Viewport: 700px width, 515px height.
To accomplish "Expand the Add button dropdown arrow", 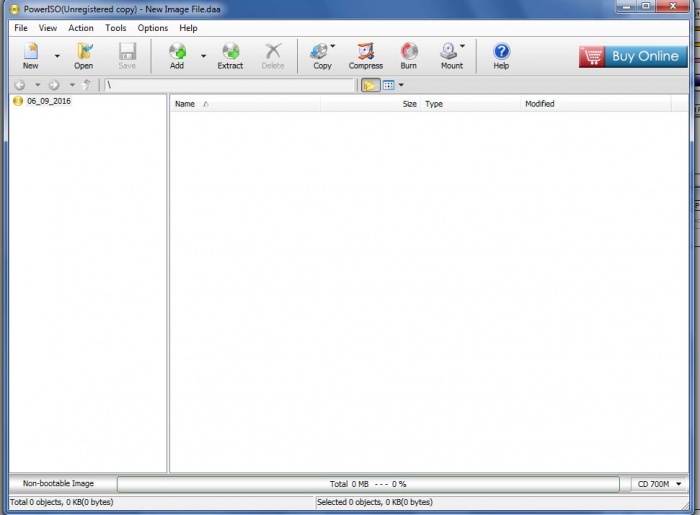I will pos(203,56).
